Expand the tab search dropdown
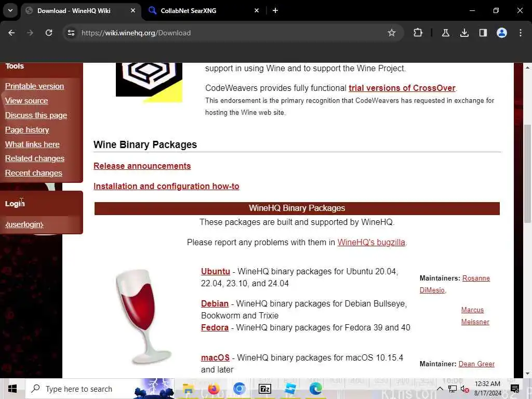 pos(10,10)
